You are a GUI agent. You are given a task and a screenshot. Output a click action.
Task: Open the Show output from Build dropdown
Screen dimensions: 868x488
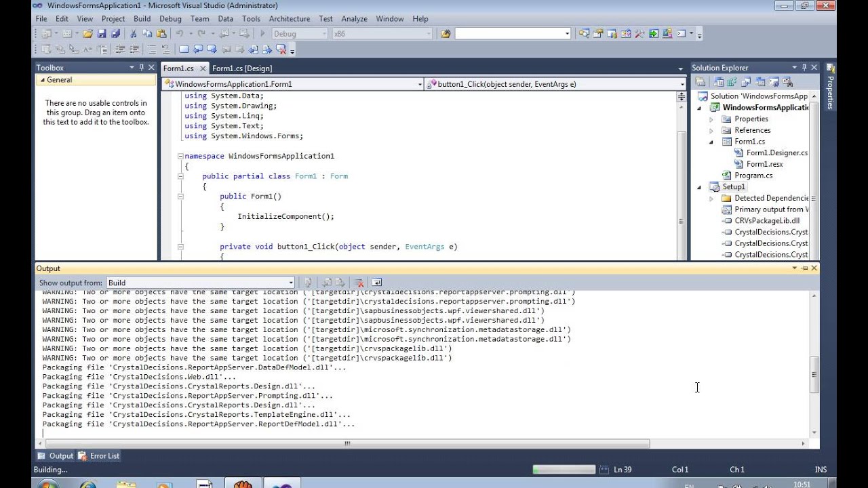[291, 283]
